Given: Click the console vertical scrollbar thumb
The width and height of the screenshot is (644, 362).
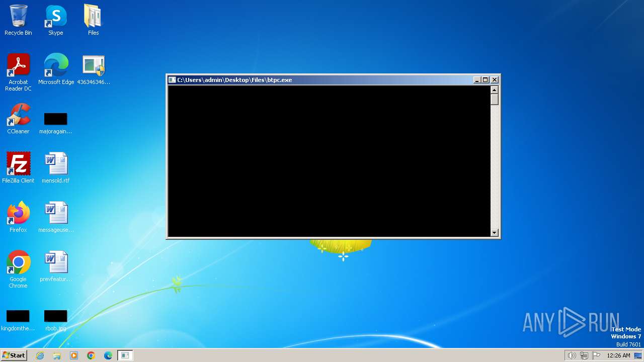Looking at the screenshot, I should point(495,100).
